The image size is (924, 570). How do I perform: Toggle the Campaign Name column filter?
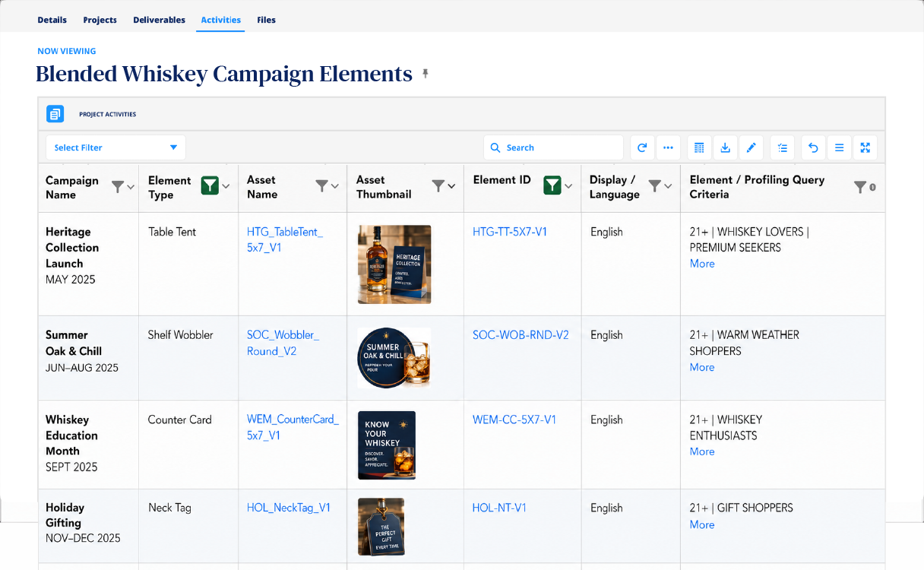pos(118,186)
